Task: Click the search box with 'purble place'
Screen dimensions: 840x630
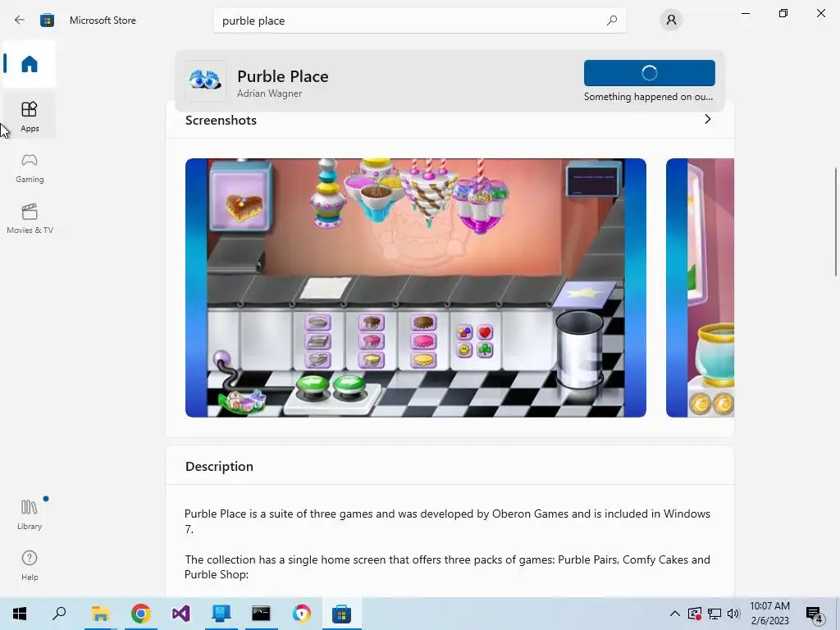Action: (x=419, y=21)
